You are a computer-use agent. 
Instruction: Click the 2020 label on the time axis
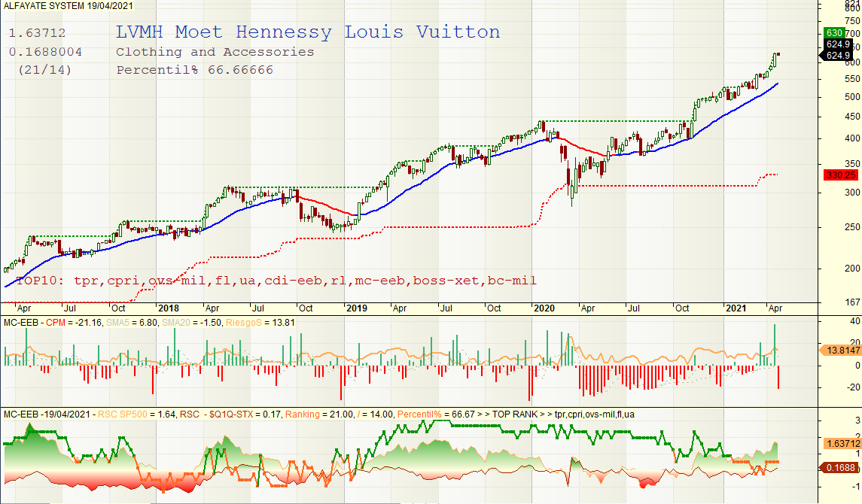tap(544, 308)
